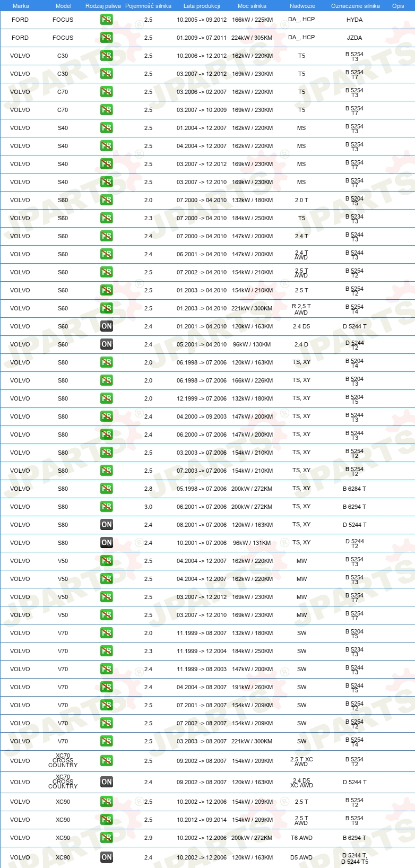The width and height of the screenshot is (415, 868).
Task: Click the petrol icon in the FORD FOCUS HYDA row
Action: [x=107, y=20]
